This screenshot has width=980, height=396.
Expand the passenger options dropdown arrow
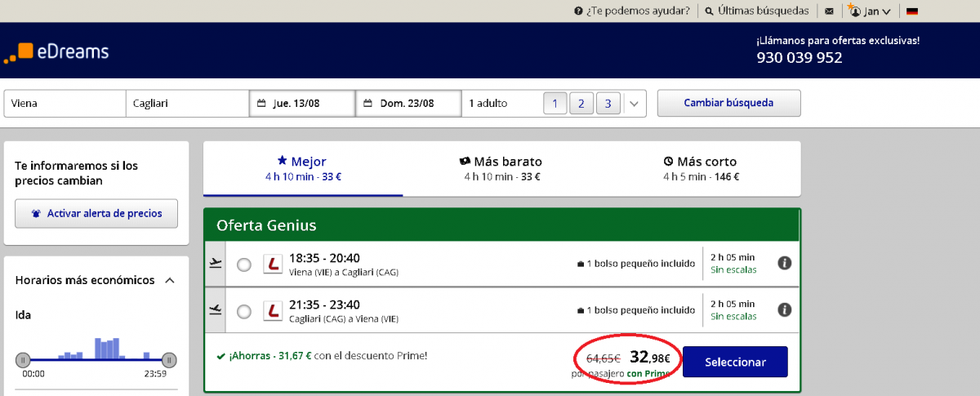click(x=635, y=104)
